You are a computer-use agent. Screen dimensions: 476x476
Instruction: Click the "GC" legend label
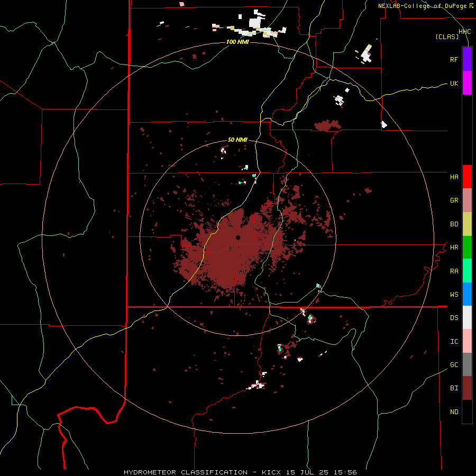[454, 365]
